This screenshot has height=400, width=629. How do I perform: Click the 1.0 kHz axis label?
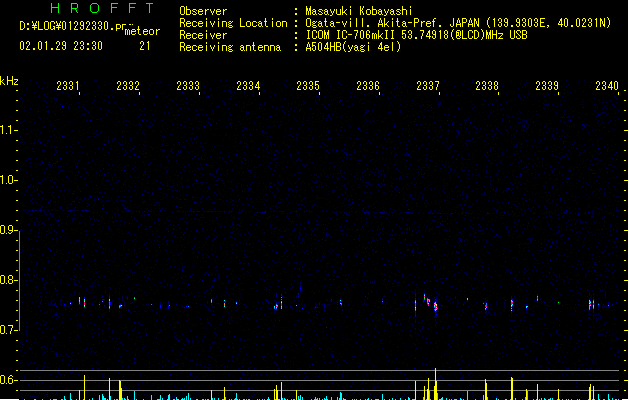point(8,180)
